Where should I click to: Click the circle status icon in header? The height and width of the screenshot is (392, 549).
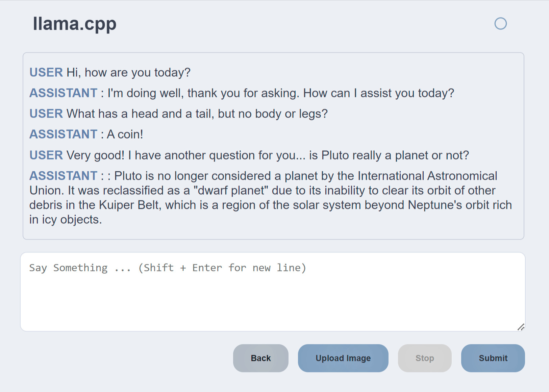(x=500, y=24)
